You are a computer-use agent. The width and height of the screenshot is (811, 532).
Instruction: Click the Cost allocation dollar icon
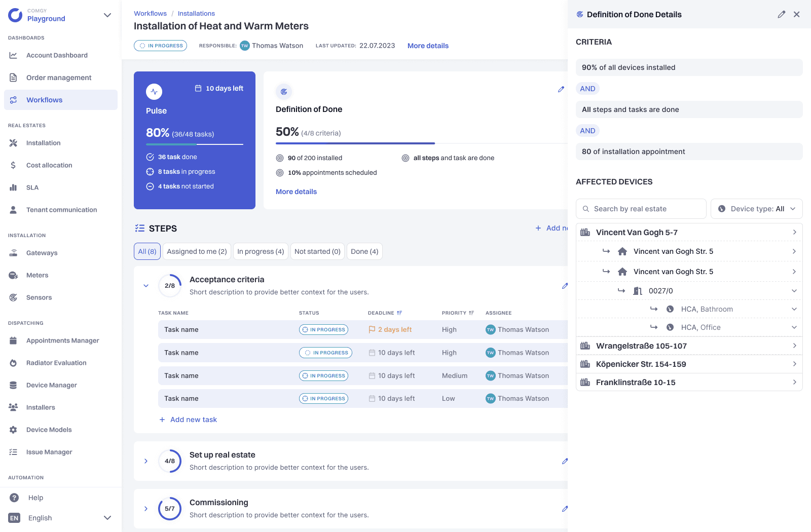[x=13, y=165]
